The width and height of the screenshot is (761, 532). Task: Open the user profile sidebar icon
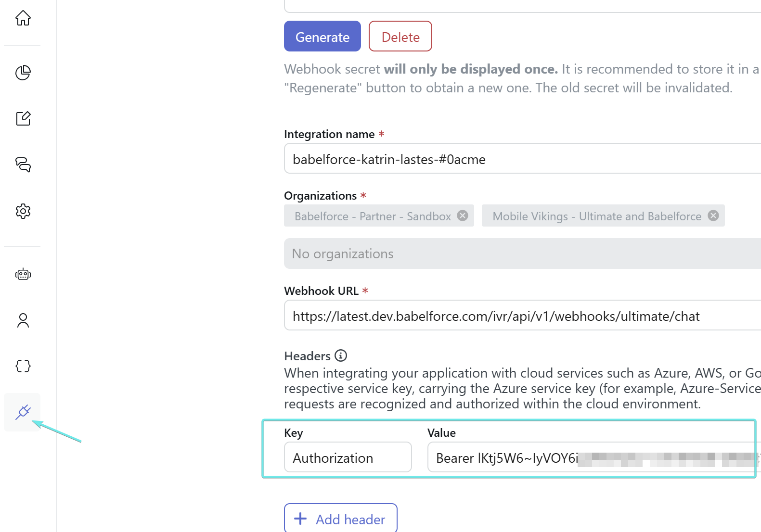[x=23, y=320]
